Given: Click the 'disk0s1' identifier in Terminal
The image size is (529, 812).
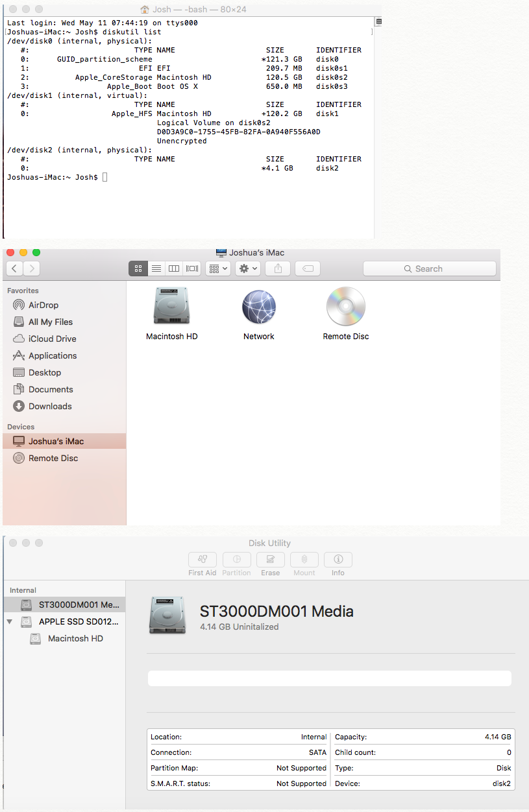Looking at the screenshot, I should pos(332,68).
